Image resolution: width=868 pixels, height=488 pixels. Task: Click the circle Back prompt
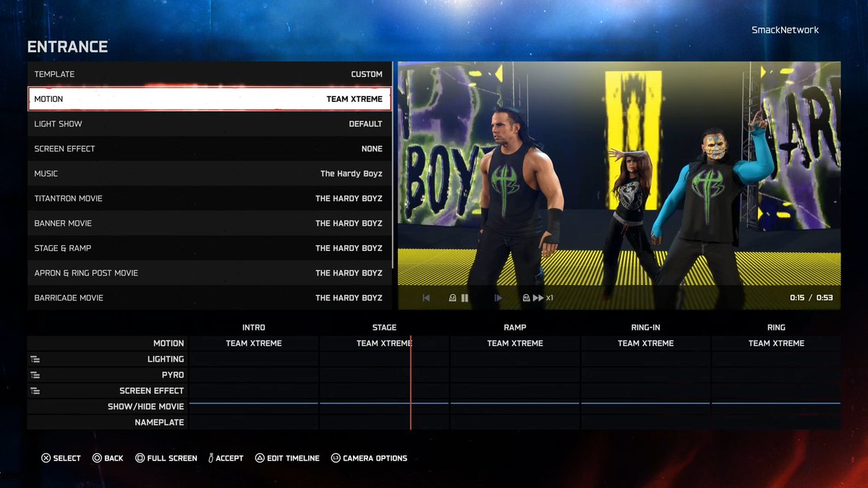click(108, 458)
